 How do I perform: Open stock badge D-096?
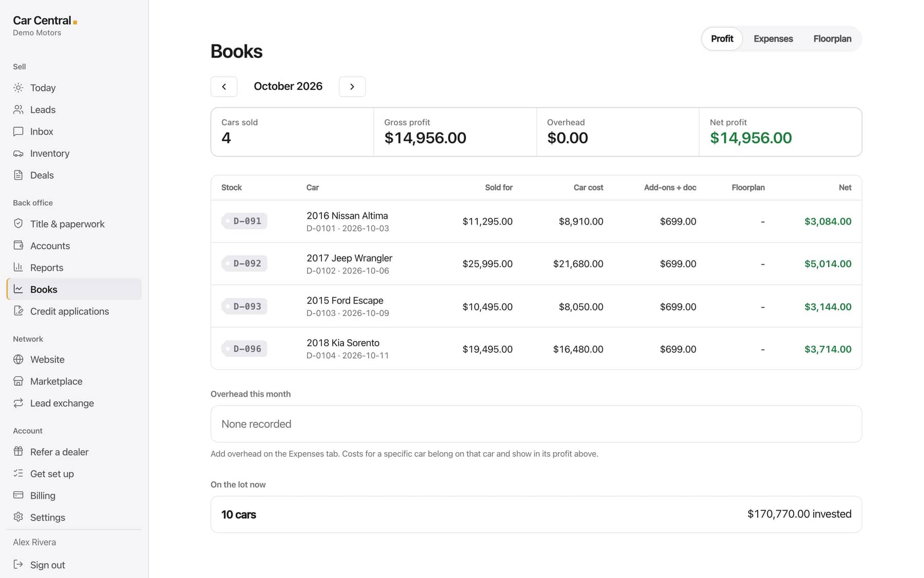[x=244, y=349]
